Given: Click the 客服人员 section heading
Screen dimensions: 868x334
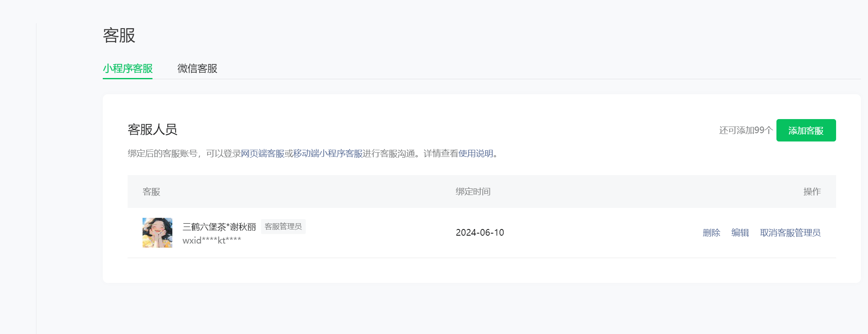Looking at the screenshot, I should pyautogui.click(x=152, y=129).
